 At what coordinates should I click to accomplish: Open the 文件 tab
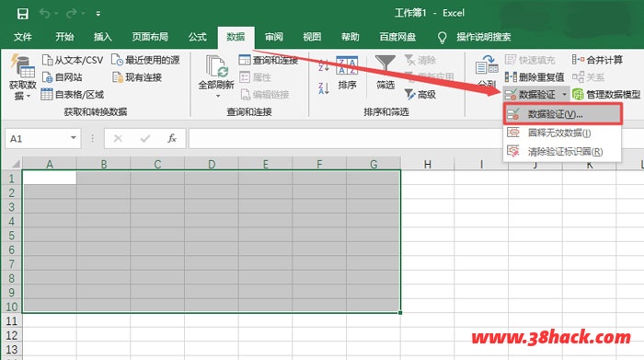click(23, 37)
